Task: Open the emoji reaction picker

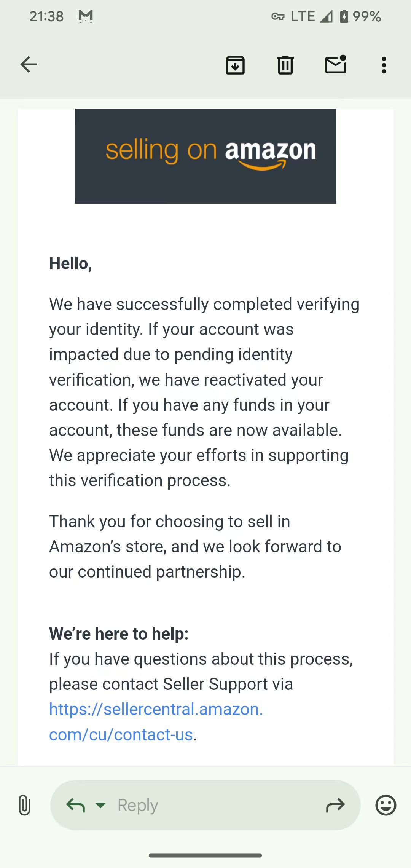Action: 386,805
